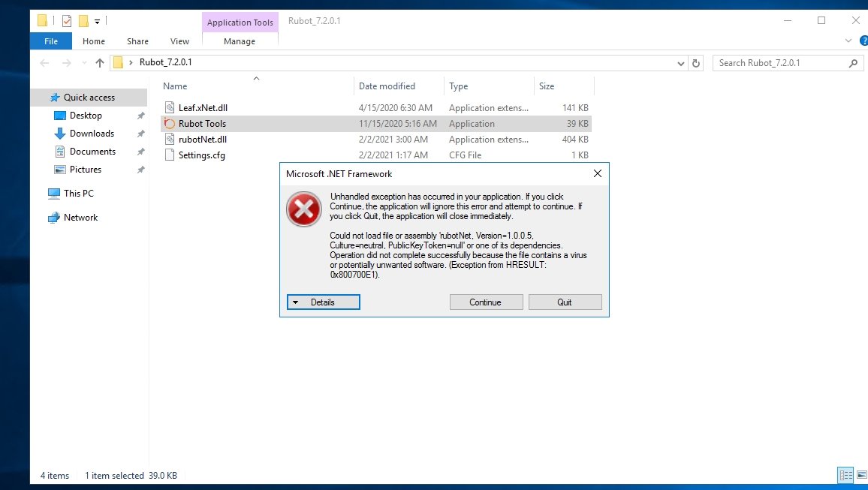
Task: Click the New folder icon in title bar
Action: [83, 20]
